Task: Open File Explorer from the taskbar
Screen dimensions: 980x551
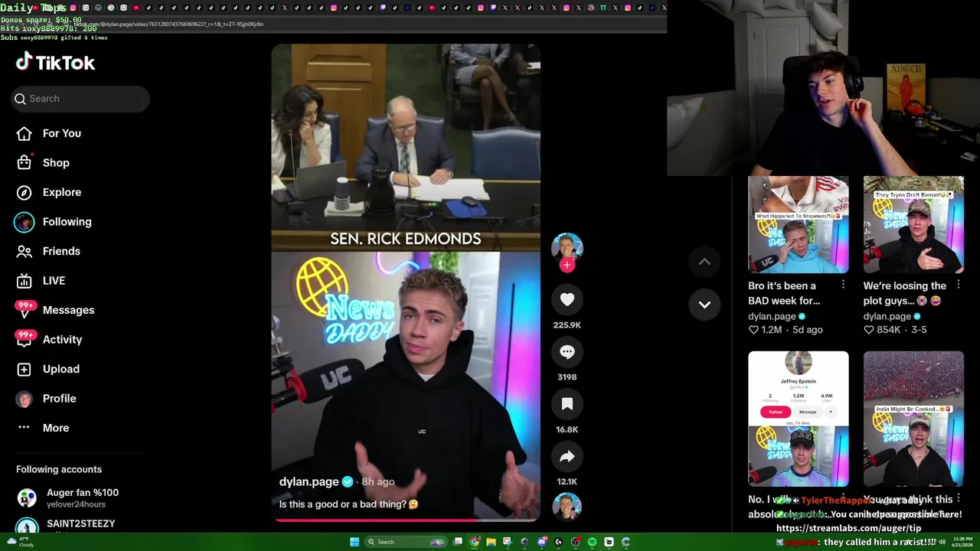Action: coord(491,542)
